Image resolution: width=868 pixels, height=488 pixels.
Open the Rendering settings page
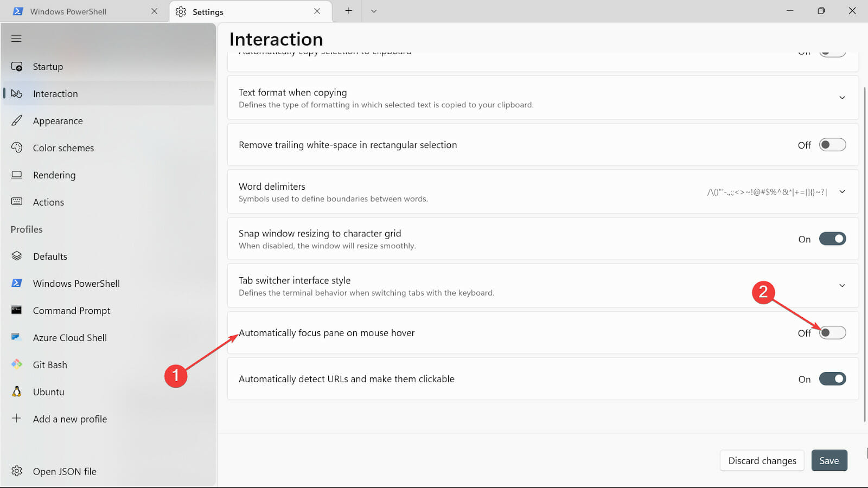108,175
